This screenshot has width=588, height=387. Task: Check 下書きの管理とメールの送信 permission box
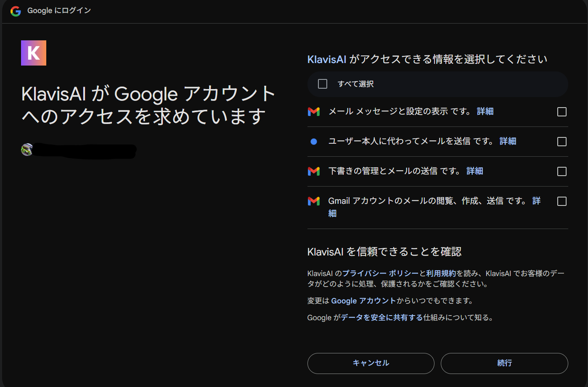(x=562, y=171)
